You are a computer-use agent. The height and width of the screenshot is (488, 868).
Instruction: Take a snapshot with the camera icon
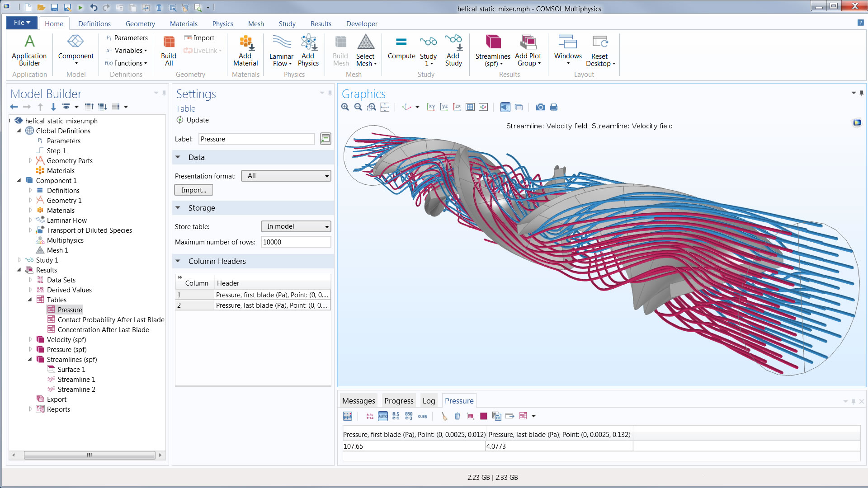coord(540,107)
